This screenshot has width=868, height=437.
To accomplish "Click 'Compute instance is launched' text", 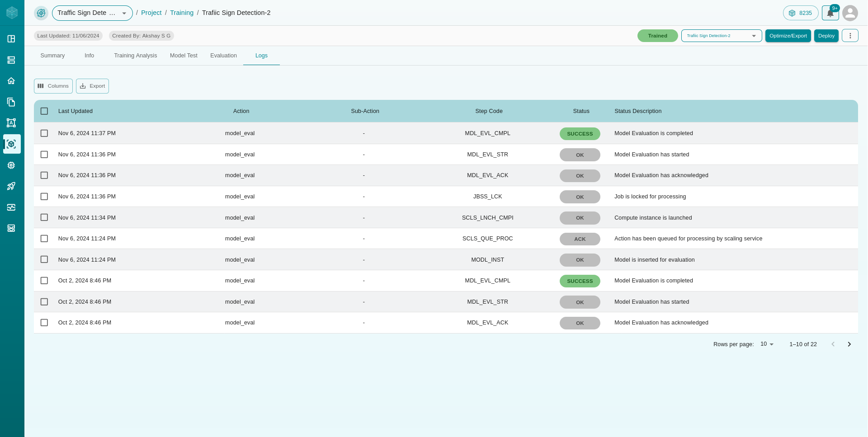I will 653,218.
